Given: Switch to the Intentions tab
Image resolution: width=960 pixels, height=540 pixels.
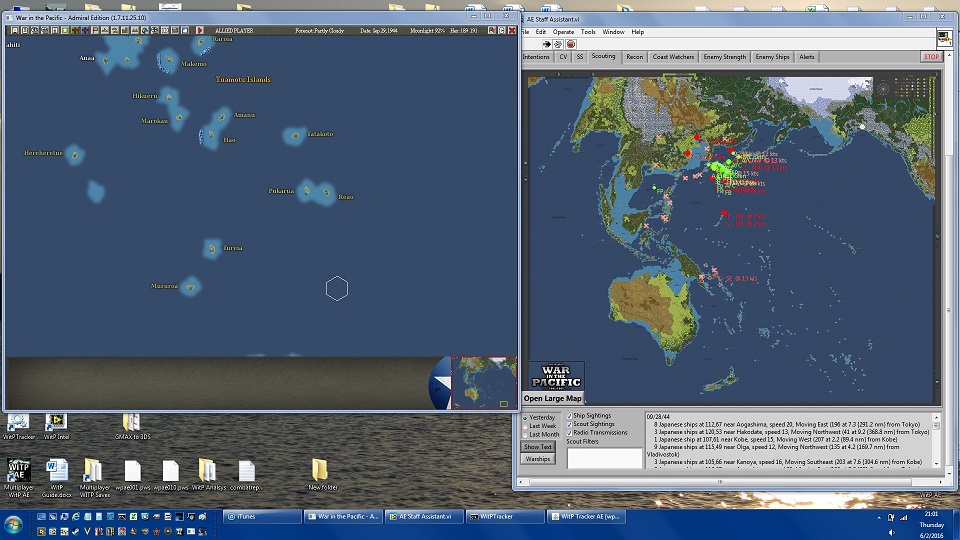Looking at the screenshot, I should (x=536, y=57).
